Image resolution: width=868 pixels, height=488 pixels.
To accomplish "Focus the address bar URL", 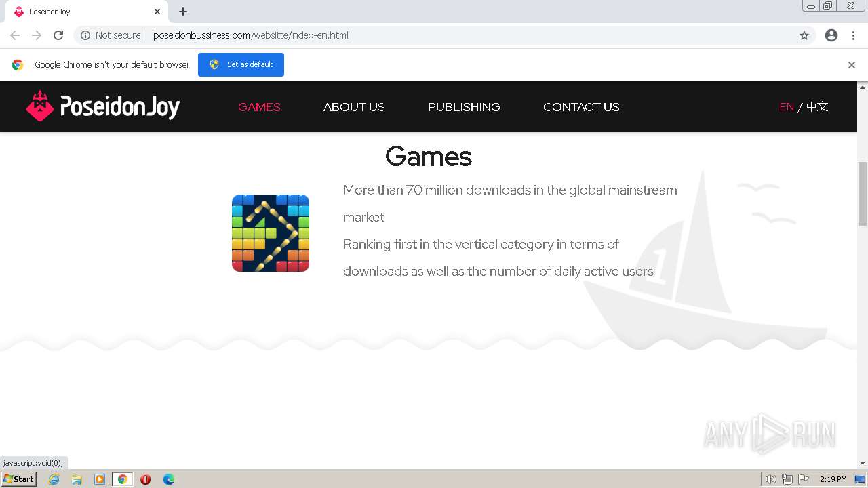I will [x=250, y=35].
